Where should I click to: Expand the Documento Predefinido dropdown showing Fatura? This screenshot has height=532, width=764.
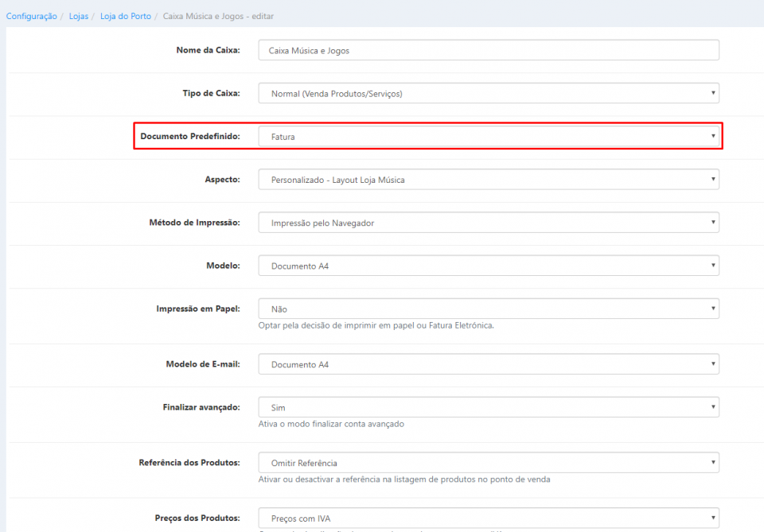tap(489, 137)
